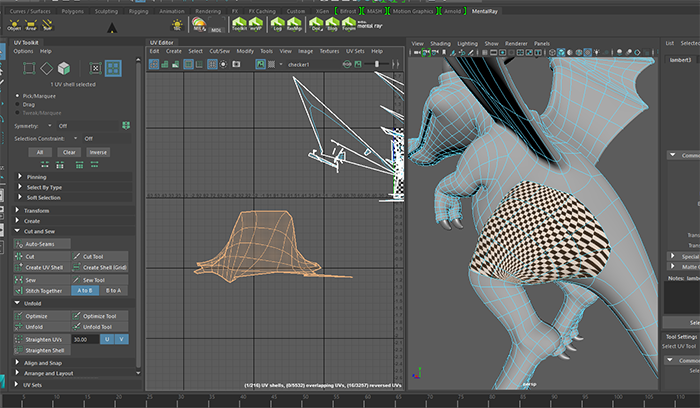Click the vertex selection mode icon
700x408 pixels.
(x=28, y=68)
